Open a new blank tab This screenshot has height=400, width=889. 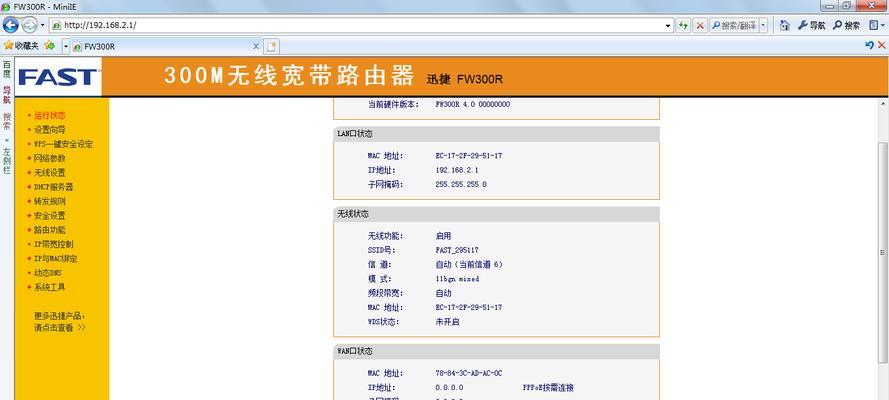pos(272,46)
